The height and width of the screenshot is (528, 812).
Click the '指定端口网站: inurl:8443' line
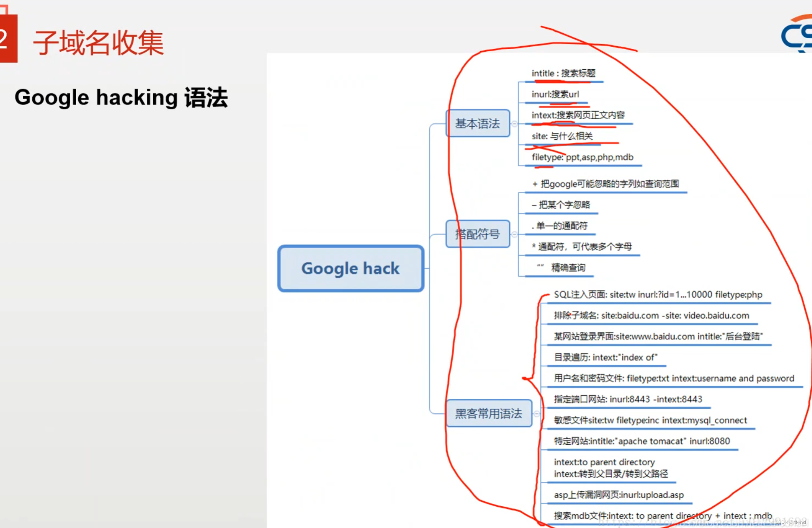coord(628,399)
